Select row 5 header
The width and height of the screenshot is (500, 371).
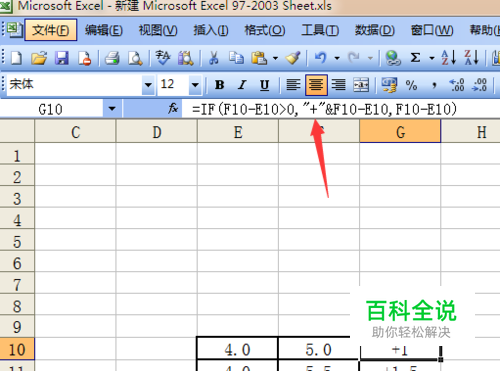17,241
